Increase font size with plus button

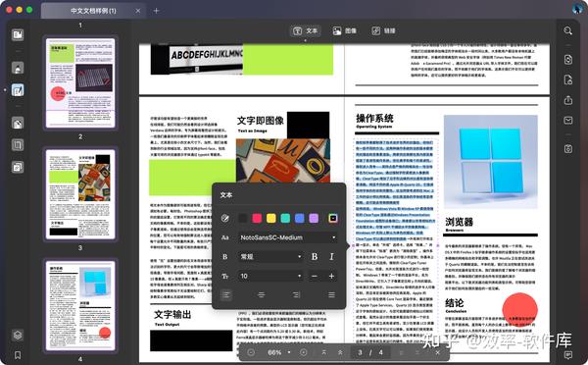pyautogui.click(x=331, y=276)
